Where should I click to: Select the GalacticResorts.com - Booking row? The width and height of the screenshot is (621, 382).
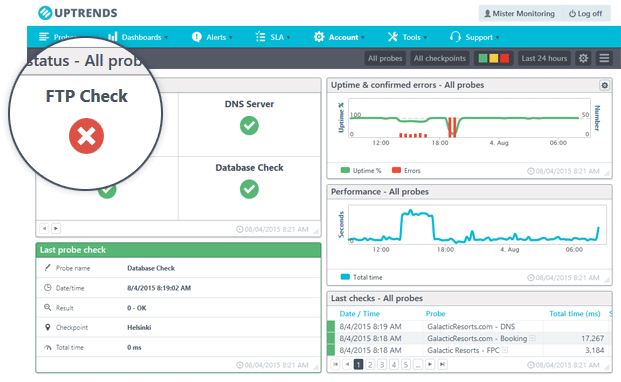click(x=470, y=338)
